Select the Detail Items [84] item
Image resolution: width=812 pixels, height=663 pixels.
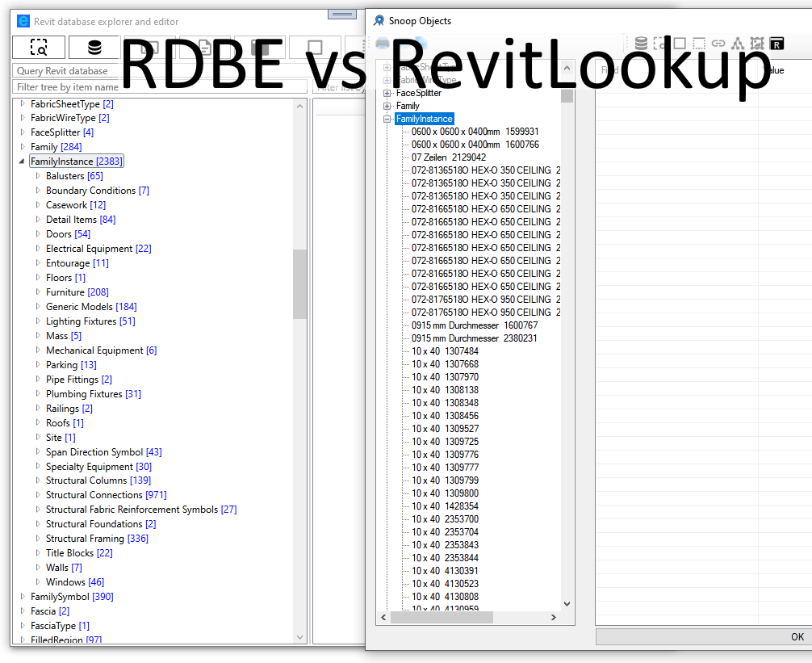[81, 219]
